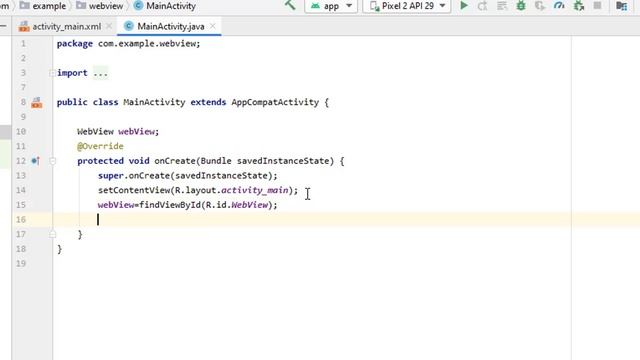Click savedInstanceState parameter on line 12
Screen dimensions: 640x360
pos(283,161)
